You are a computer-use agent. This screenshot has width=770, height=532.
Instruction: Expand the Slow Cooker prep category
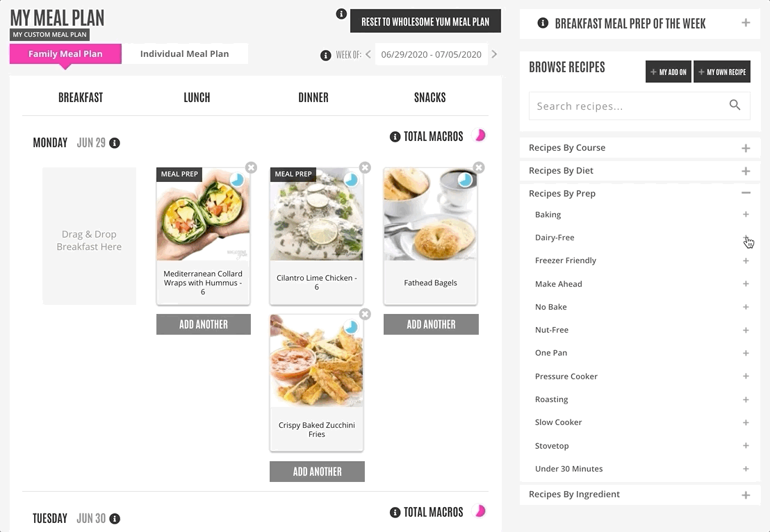[746, 422]
